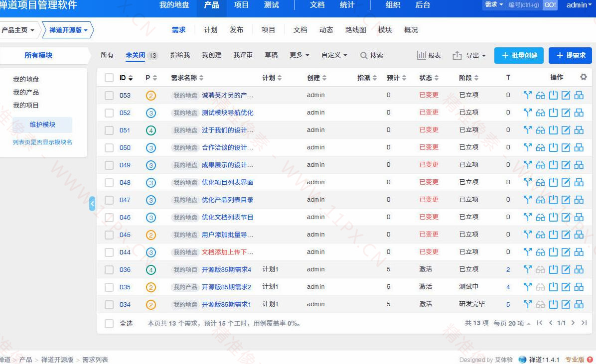Click the 编号(ctrl+g) input field

click(x=525, y=5)
